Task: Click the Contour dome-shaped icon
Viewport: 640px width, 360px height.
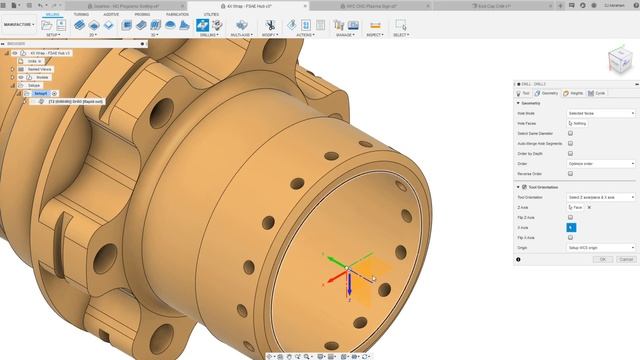Action: [170, 25]
